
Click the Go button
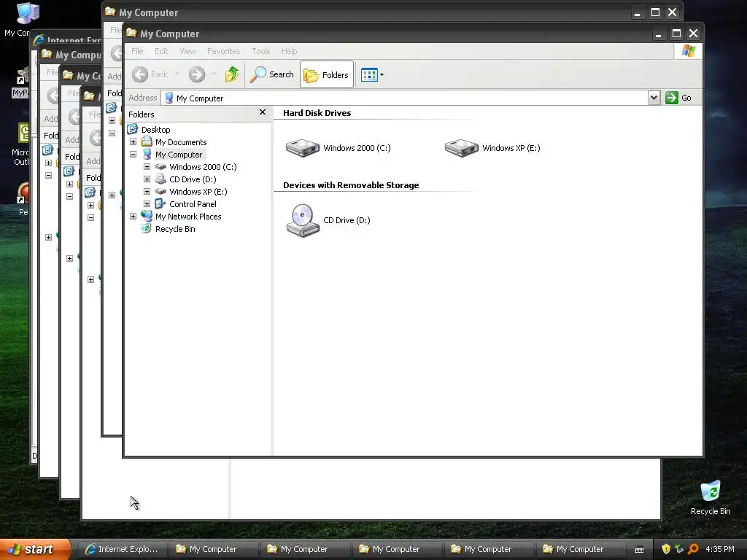678,98
